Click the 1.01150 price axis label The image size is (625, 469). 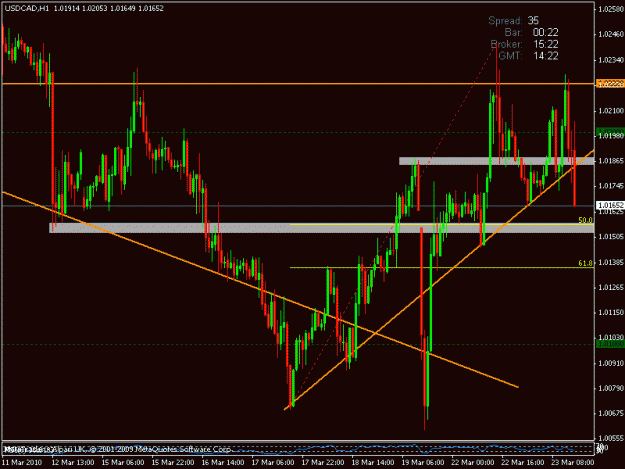click(610, 312)
